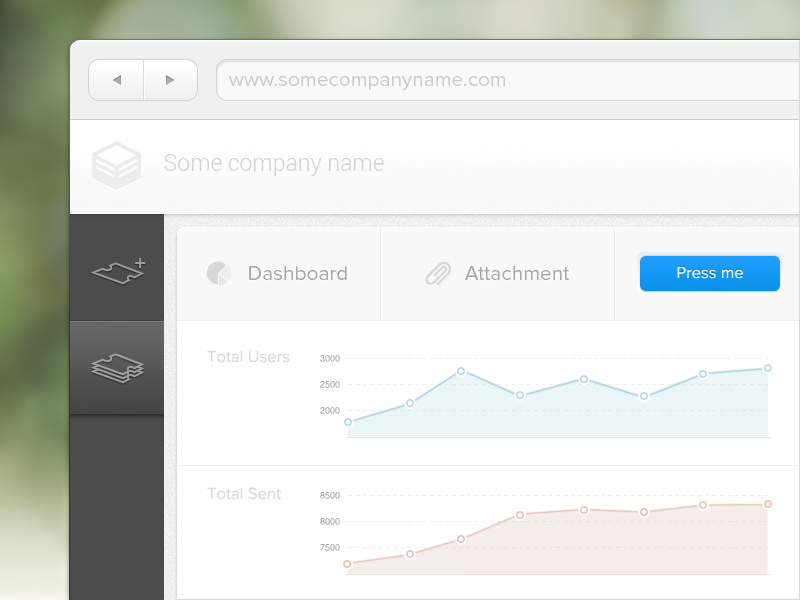The image size is (800, 600).
Task: Select the highlighted sidebar navigation icon
Action: (117, 367)
